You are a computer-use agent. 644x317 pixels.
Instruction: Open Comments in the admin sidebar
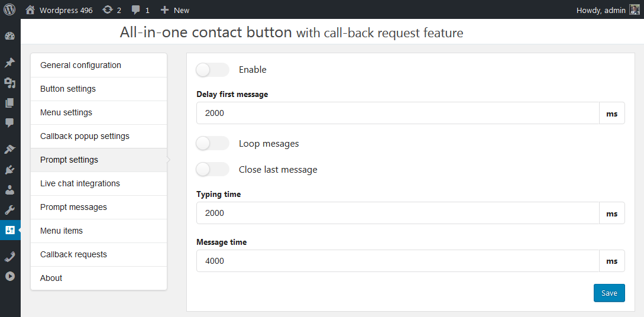coord(9,123)
